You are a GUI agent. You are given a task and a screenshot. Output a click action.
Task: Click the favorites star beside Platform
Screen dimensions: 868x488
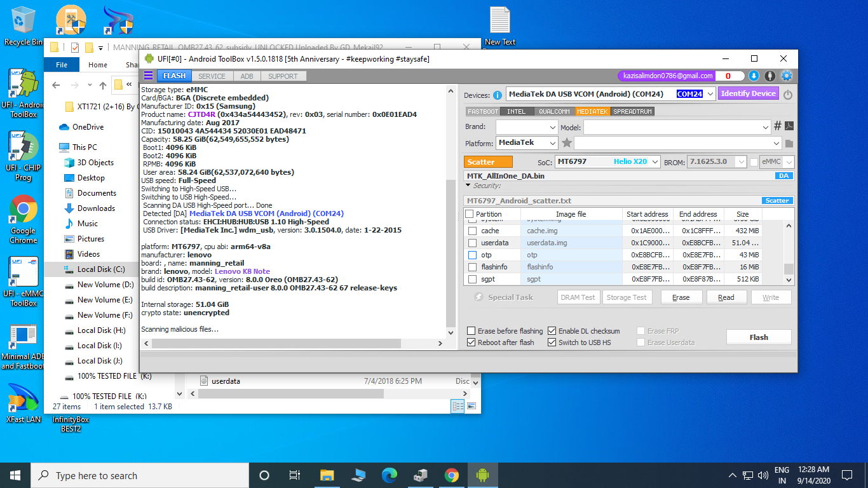[x=567, y=143]
